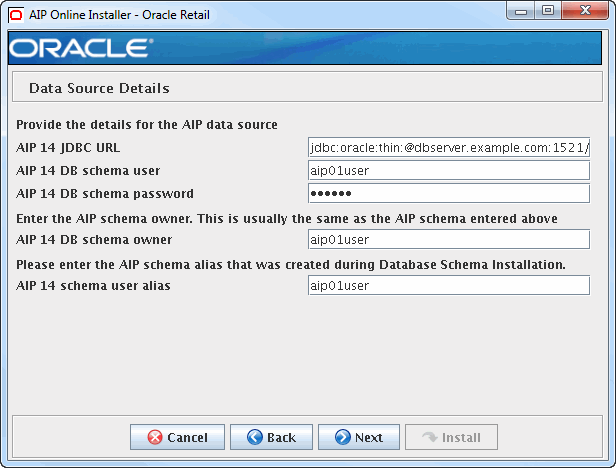The height and width of the screenshot is (468, 616).
Task: Focus the schema user alias field
Action: pos(449,285)
